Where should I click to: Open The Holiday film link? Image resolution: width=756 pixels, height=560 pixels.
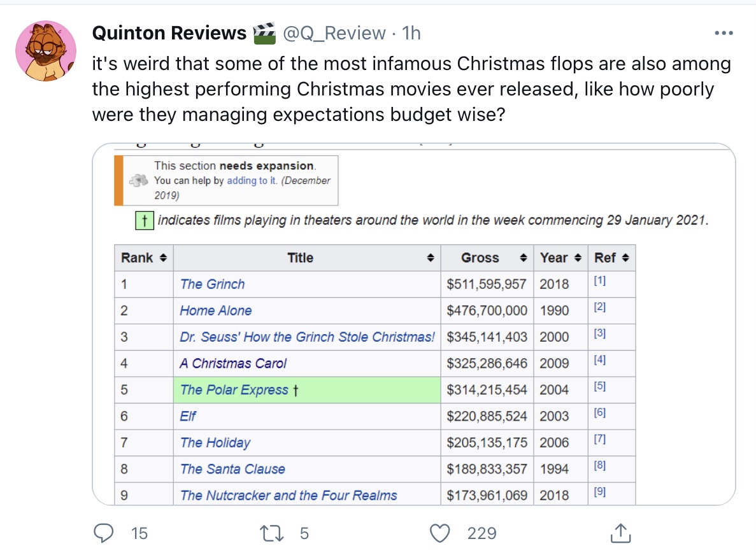click(x=215, y=442)
